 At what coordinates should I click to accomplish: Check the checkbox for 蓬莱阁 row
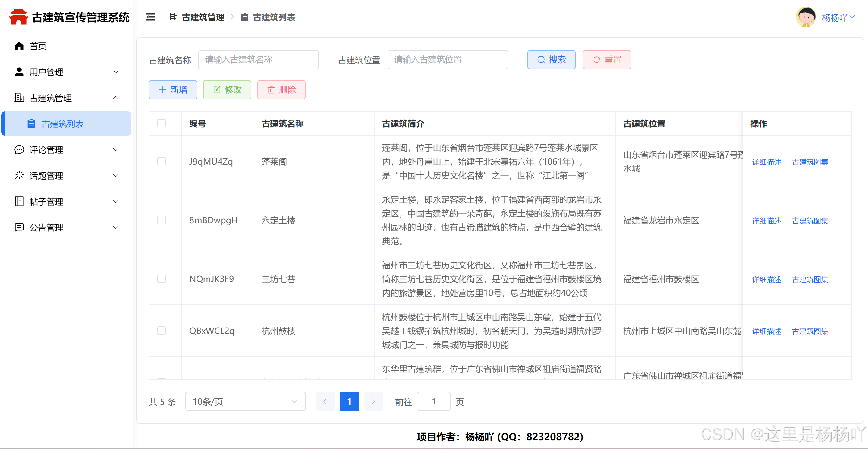pyautogui.click(x=162, y=161)
